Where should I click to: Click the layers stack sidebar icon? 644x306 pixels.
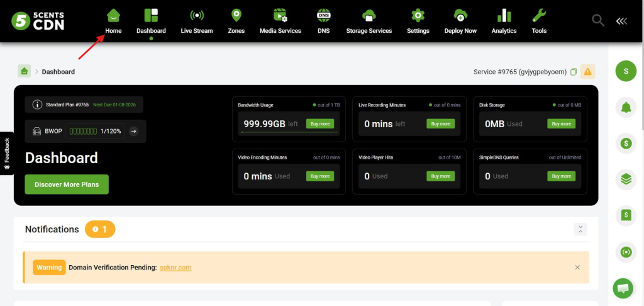[626, 179]
